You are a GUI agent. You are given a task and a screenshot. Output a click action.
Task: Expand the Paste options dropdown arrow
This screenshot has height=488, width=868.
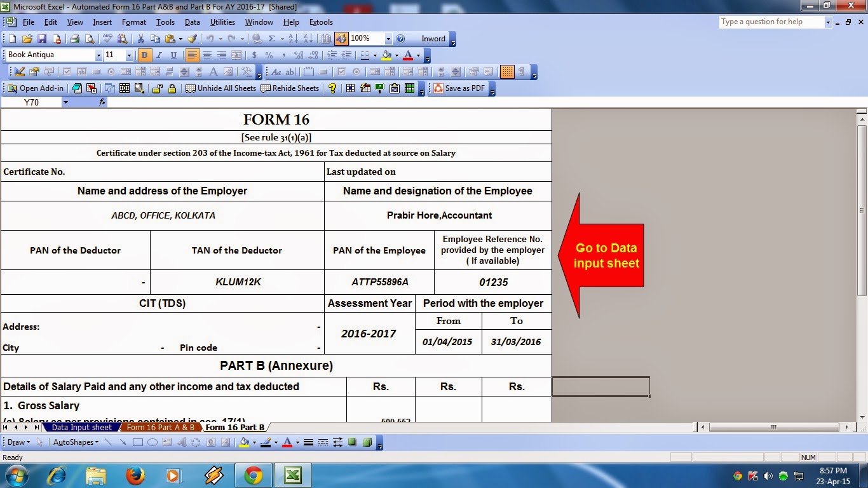(x=180, y=39)
